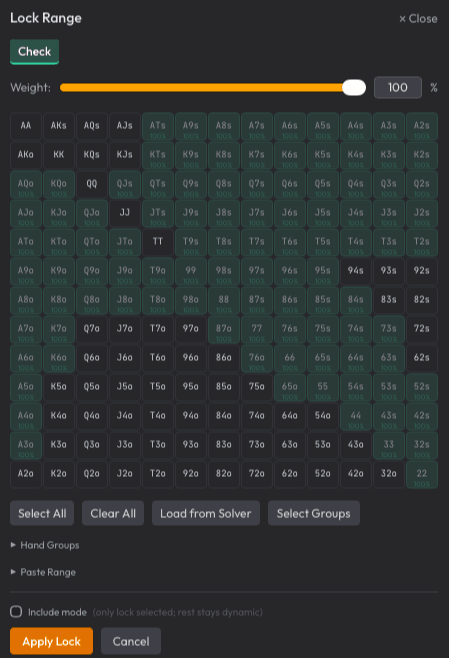Image resolution: width=449 pixels, height=658 pixels.
Task: Select the K6o hand cell
Action: click(59, 358)
